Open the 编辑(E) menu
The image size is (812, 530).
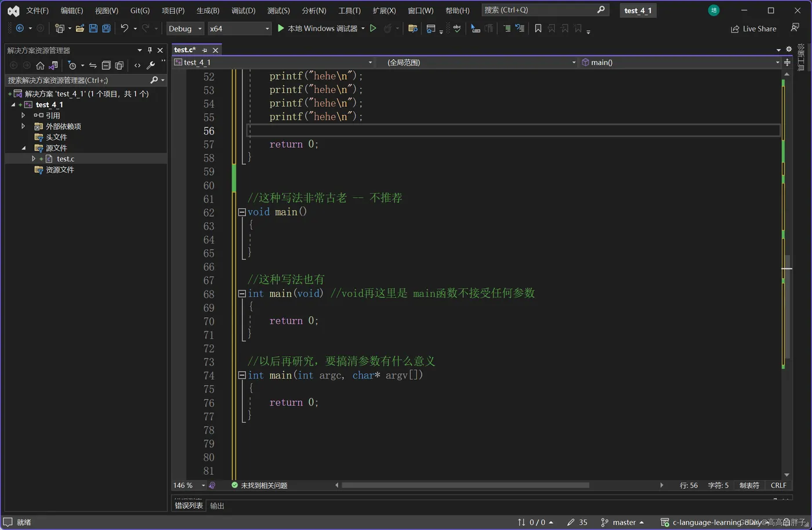pyautogui.click(x=72, y=10)
